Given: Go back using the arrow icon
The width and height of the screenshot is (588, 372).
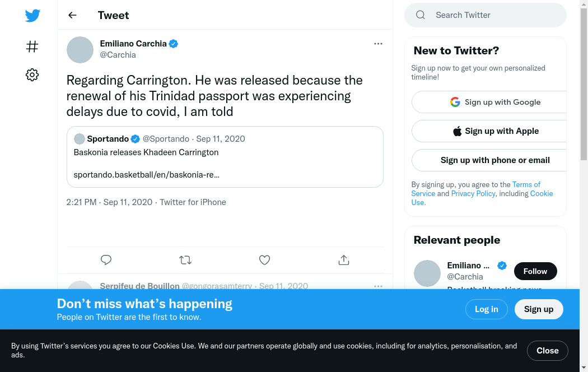Looking at the screenshot, I should (72, 15).
